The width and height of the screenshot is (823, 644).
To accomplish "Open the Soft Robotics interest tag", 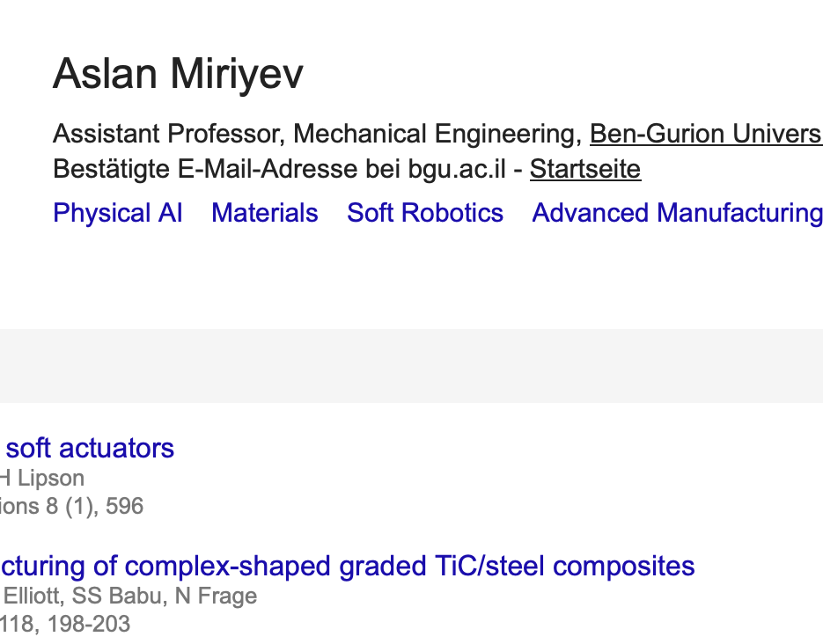I will point(425,213).
